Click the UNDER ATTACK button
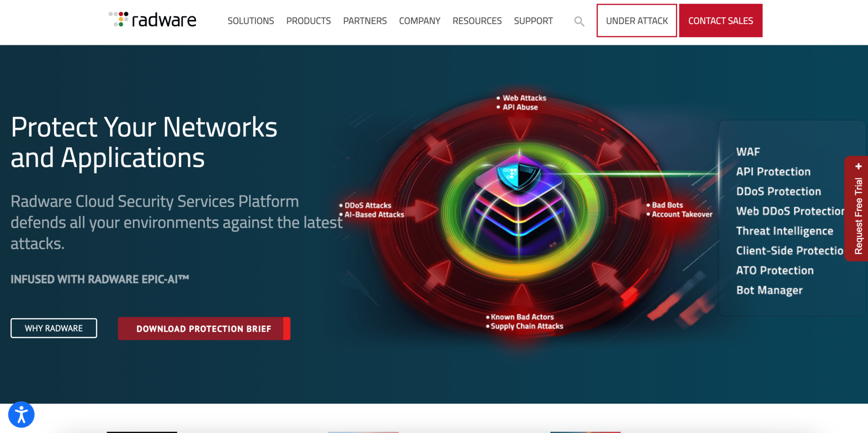This screenshot has height=433, width=868. (x=637, y=20)
